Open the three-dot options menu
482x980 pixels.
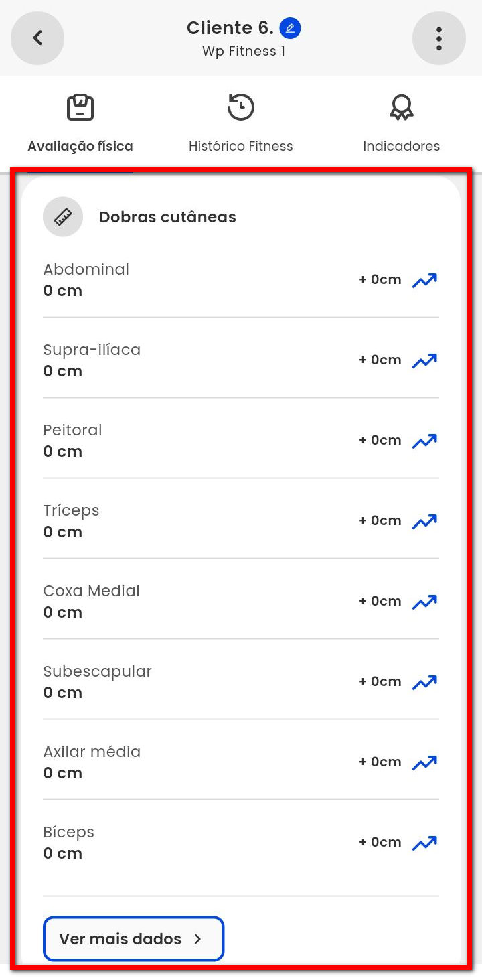point(439,38)
